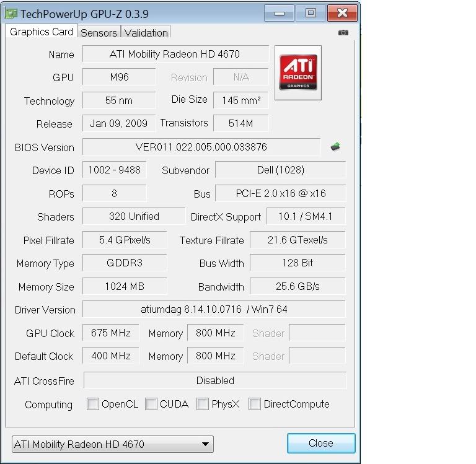476x464 pixels.
Task: Click the Transistors value 514M
Action: tap(241, 123)
